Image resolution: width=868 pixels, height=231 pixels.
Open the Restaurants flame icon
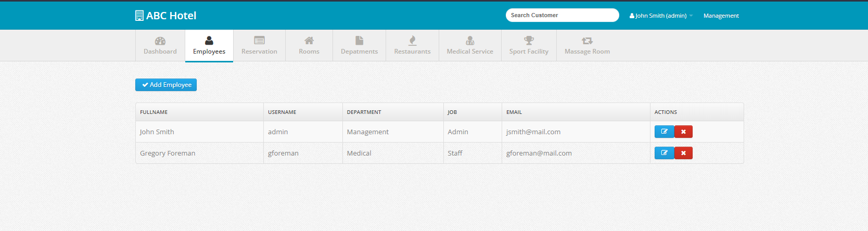[412, 41]
